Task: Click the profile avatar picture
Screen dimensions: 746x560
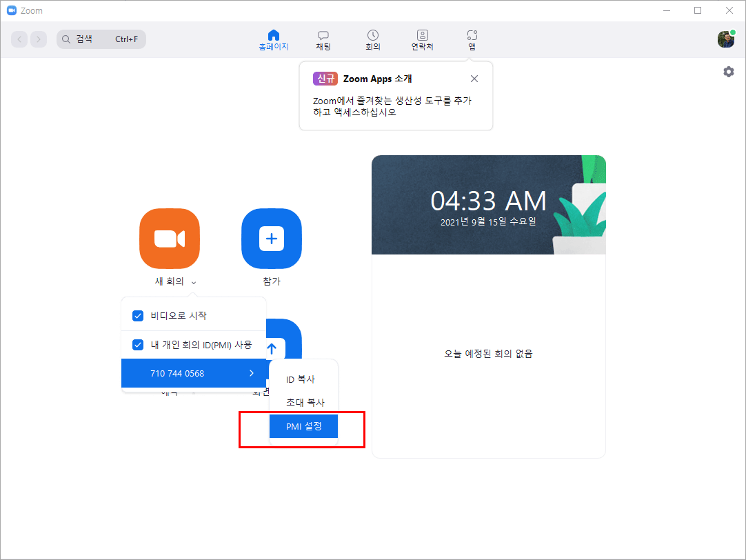Action: point(726,39)
